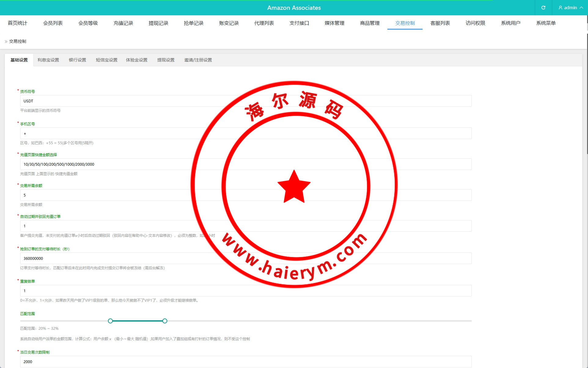
Task: Open 系统菜单 navigation item
Action: 546,23
